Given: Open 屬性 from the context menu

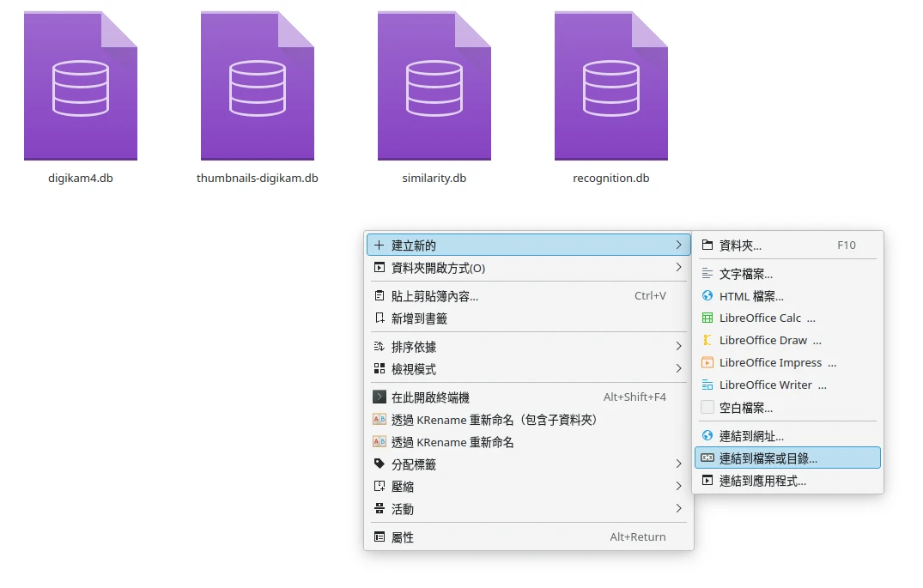Looking at the screenshot, I should (x=529, y=536).
